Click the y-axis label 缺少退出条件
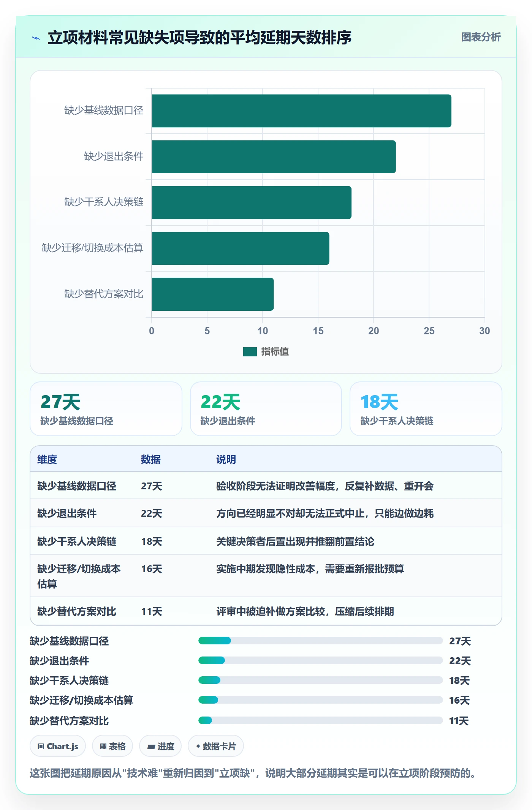The image size is (532, 810). pos(114,156)
